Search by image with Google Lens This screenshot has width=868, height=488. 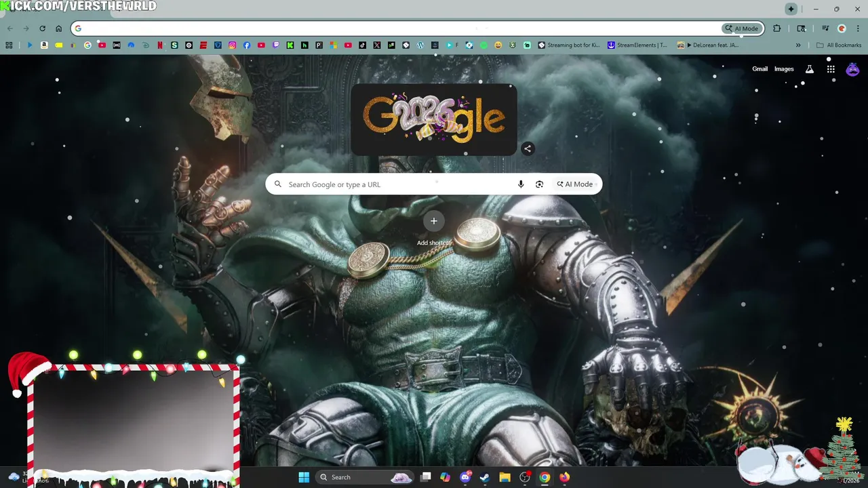[539, 184]
